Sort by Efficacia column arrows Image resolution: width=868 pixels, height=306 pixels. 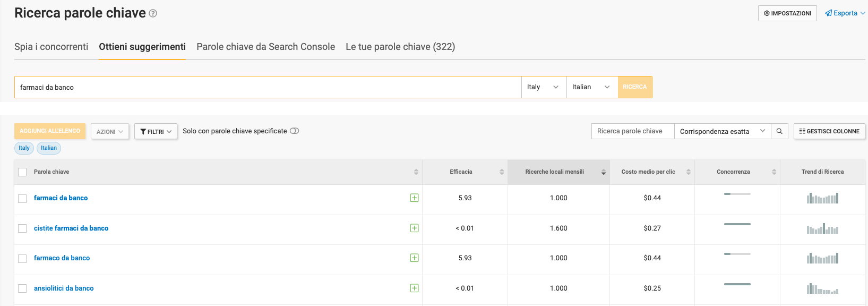click(x=501, y=172)
